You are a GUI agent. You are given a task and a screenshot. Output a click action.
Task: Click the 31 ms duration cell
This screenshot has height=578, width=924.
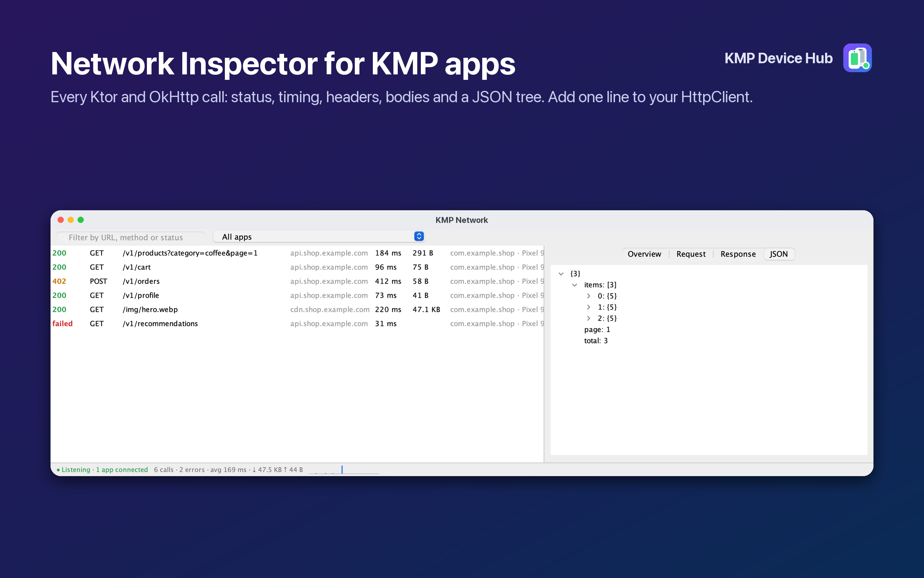(x=385, y=324)
